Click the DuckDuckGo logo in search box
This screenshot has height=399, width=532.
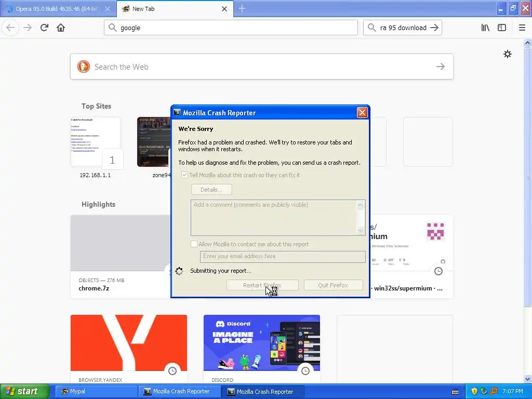coord(84,66)
